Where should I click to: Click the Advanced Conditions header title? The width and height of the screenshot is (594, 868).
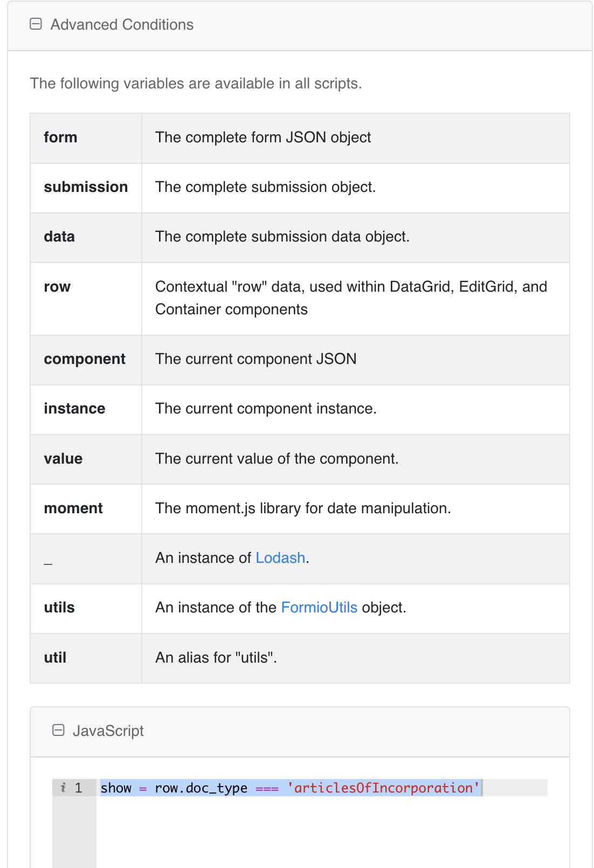coord(122,25)
